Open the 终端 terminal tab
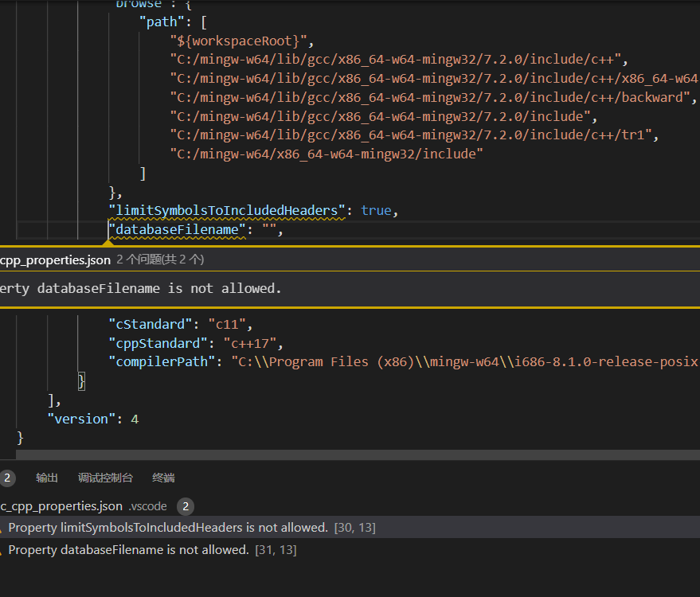 (163, 478)
